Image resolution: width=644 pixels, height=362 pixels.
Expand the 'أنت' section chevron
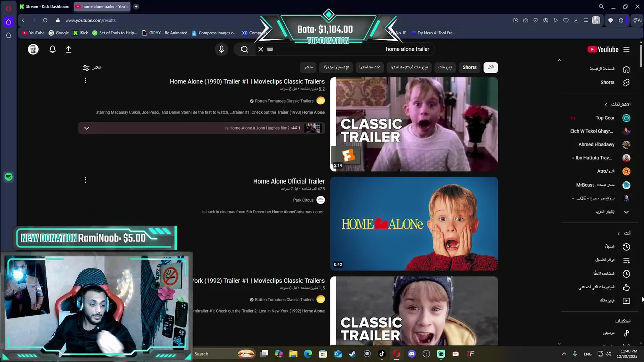click(619, 233)
